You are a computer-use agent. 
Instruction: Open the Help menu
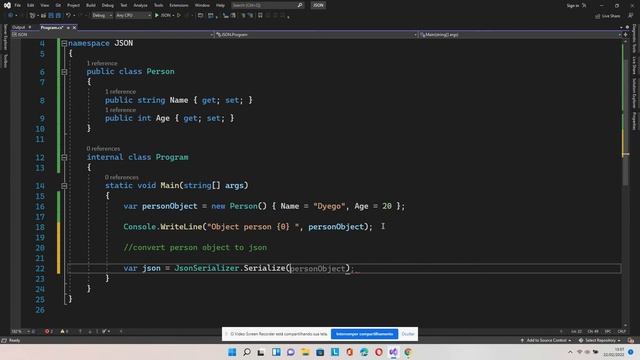[x=220, y=5]
